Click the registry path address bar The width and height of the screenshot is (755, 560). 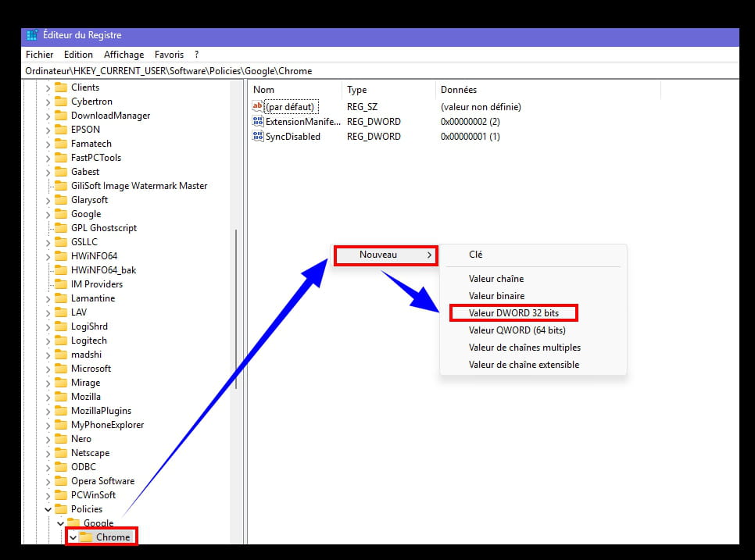(x=381, y=71)
